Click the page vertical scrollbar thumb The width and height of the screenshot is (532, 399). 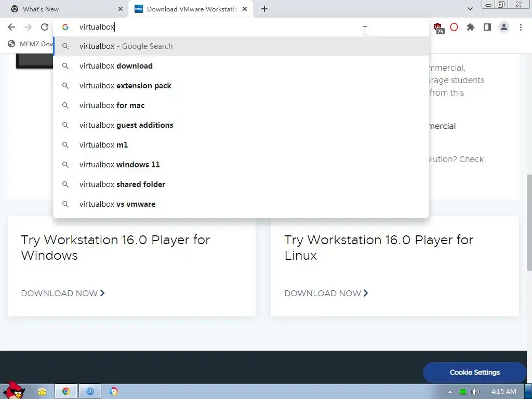529,222
